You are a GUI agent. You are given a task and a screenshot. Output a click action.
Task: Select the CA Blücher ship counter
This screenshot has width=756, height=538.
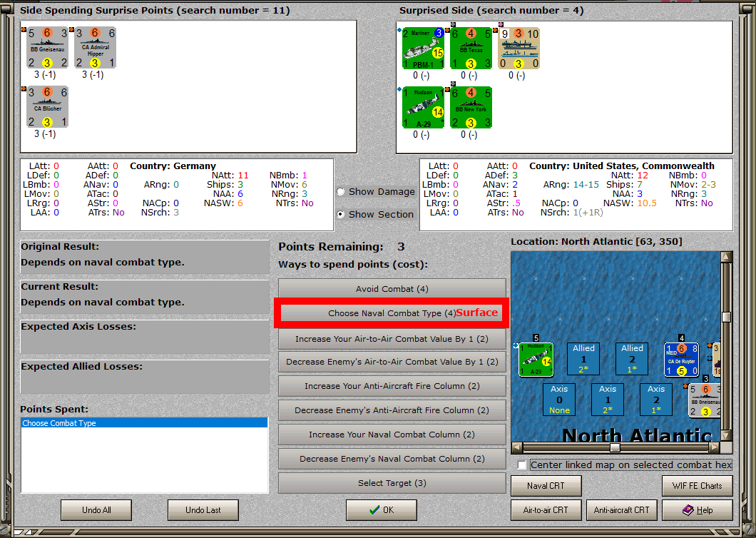(x=47, y=107)
